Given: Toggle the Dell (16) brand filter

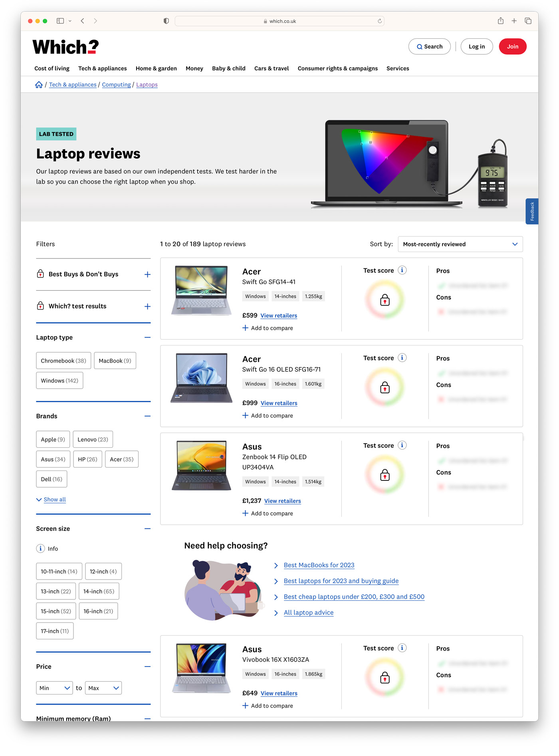Looking at the screenshot, I should tap(52, 479).
